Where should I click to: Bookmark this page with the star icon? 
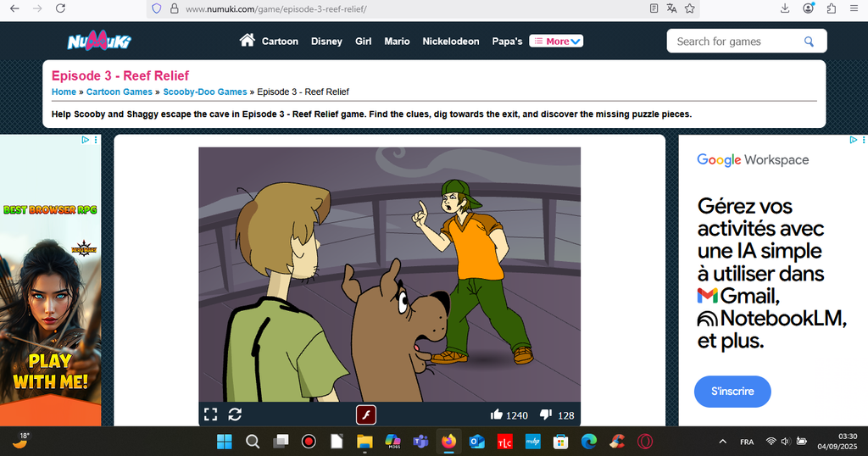click(690, 8)
